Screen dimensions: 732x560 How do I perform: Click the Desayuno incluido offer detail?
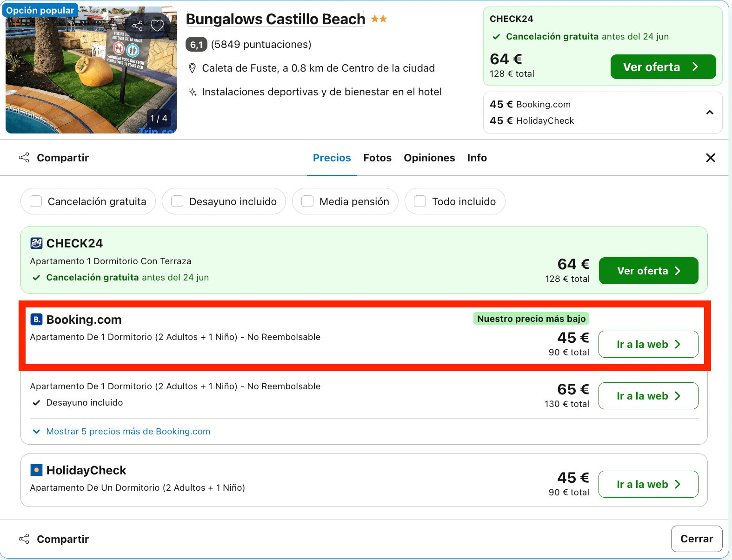click(x=84, y=402)
